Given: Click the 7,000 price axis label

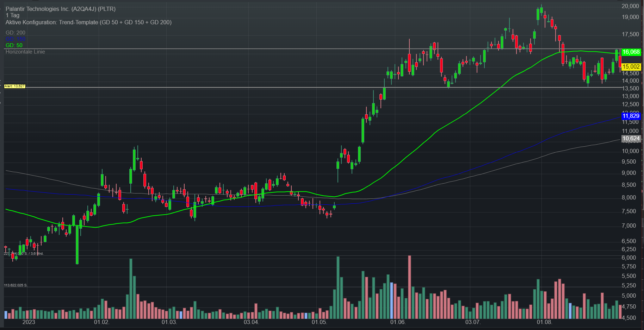Looking at the screenshot, I should (629, 226).
